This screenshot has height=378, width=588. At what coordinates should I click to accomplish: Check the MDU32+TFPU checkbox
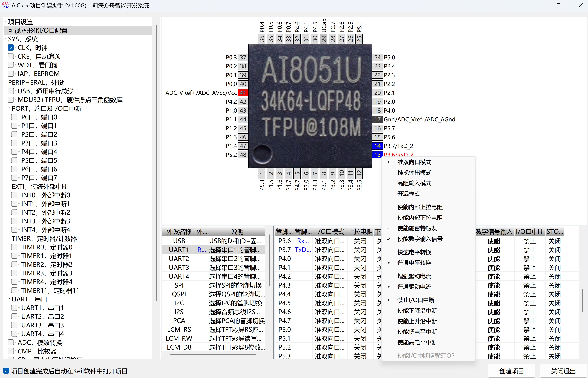tap(11, 100)
